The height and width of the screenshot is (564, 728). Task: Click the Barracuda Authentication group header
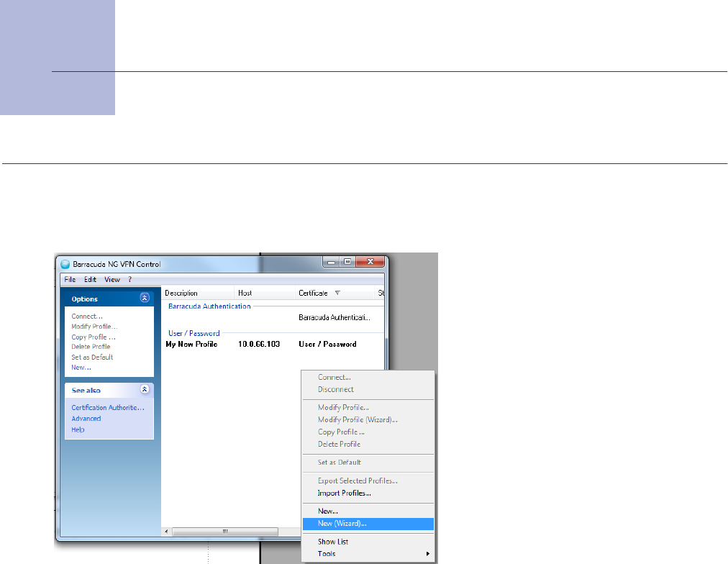[x=209, y=306]
